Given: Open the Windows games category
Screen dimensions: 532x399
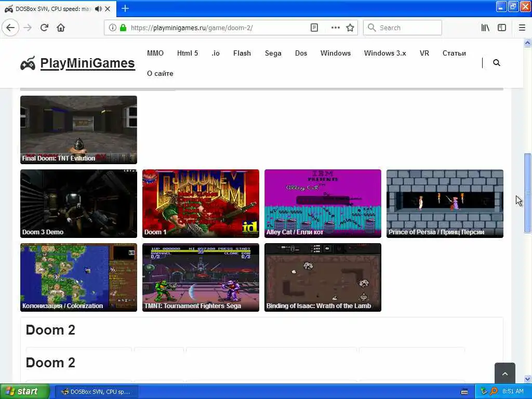Looking at the screenshot, I should [336, 54].
